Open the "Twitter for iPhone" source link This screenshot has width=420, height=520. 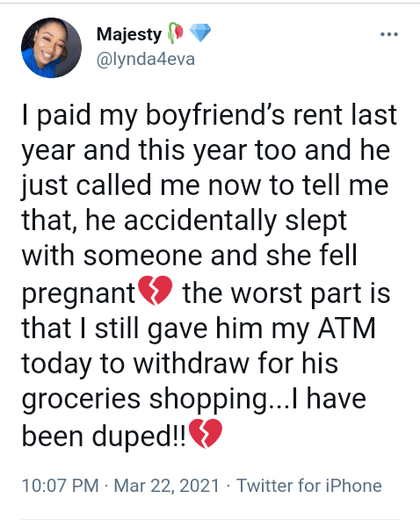[x=309, y=486]
